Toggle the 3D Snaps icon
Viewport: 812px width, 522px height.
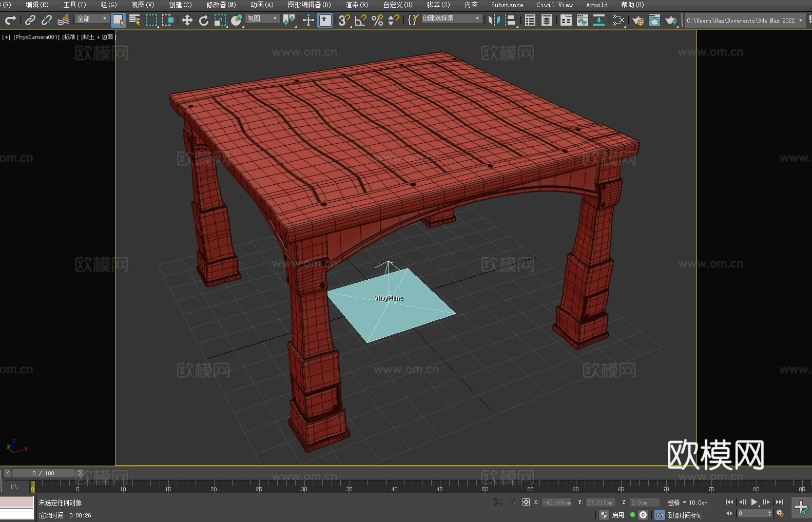point(344,20)
